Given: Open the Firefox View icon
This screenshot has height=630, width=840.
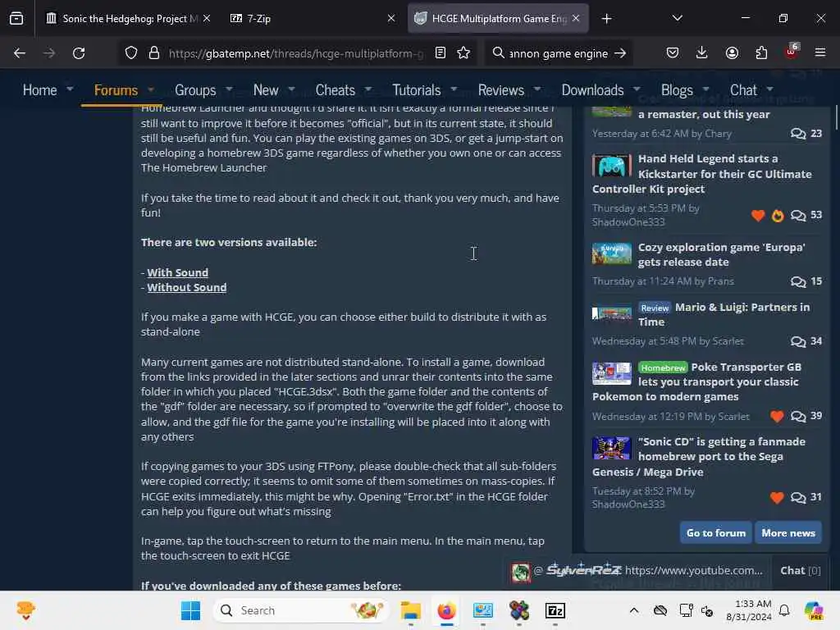Looking at the screenshot, I should click(16, 18).
